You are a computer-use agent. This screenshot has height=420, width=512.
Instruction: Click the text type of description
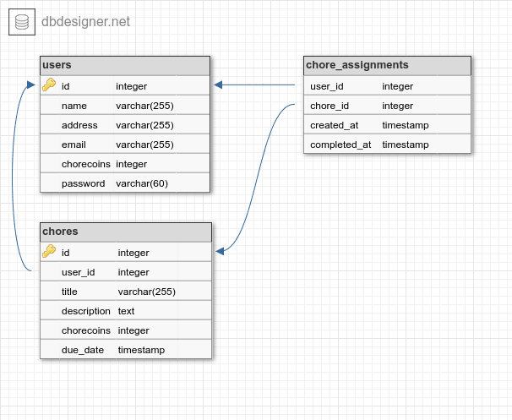[x=126, y=311]
